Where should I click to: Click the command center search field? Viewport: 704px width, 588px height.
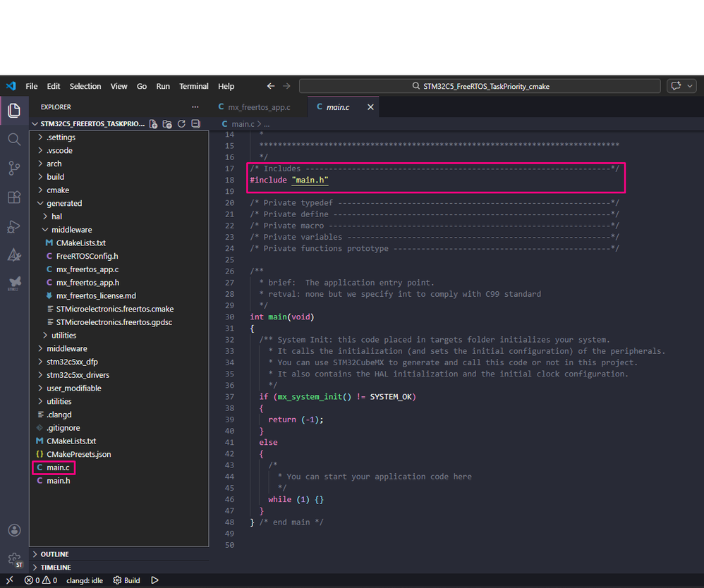(480, 86)
